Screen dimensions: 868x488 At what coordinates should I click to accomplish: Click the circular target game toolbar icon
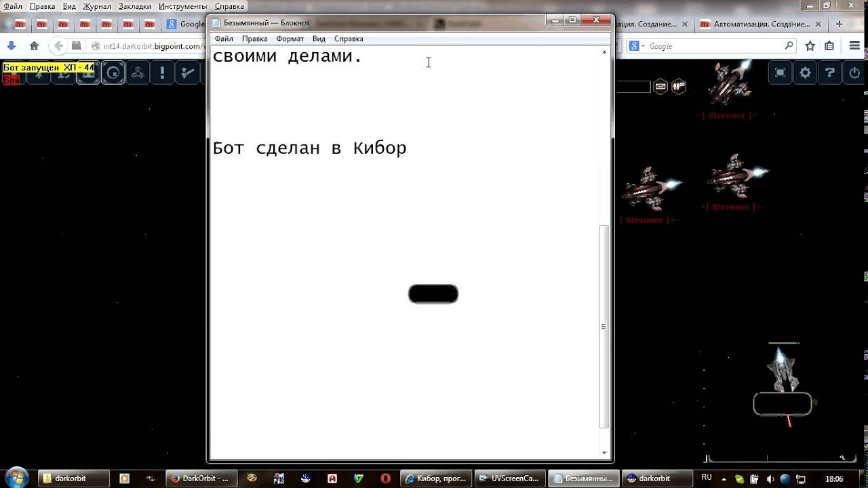(x=113, y=73)
